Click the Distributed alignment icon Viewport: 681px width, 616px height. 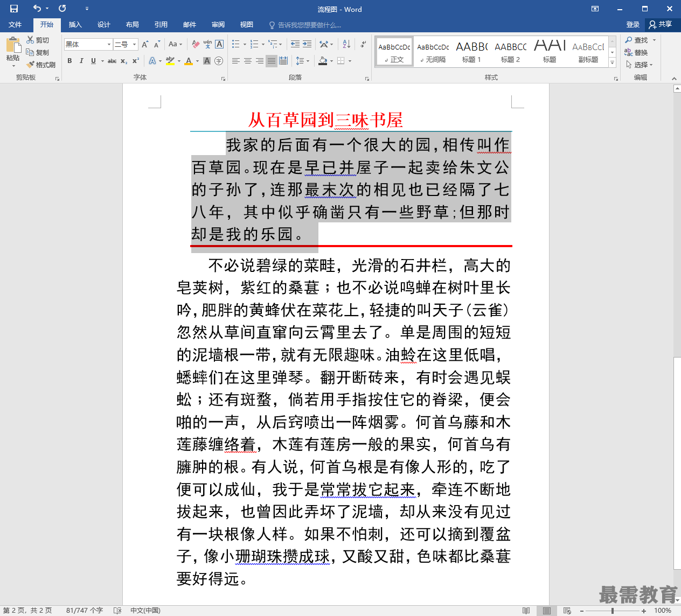283,61
